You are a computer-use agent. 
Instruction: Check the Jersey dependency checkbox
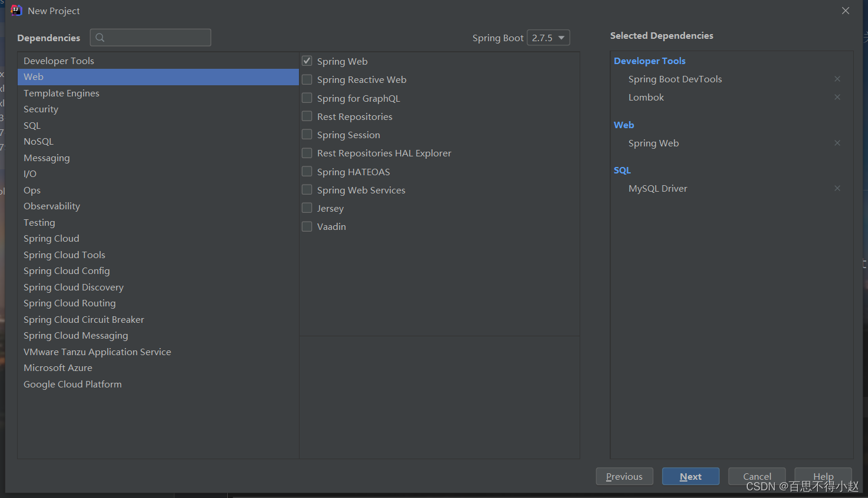coord(307,208)
